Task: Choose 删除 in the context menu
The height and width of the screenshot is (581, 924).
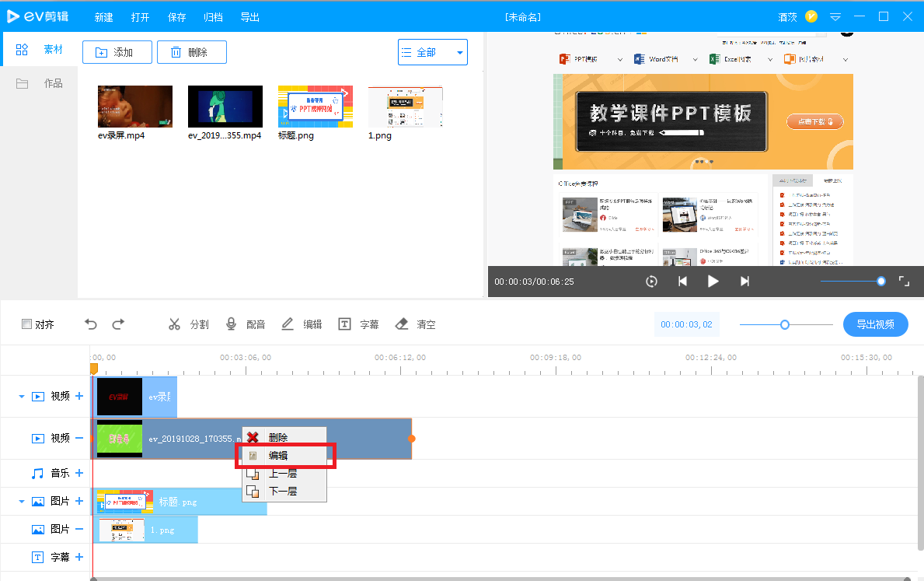Action: tap(277, 437)
